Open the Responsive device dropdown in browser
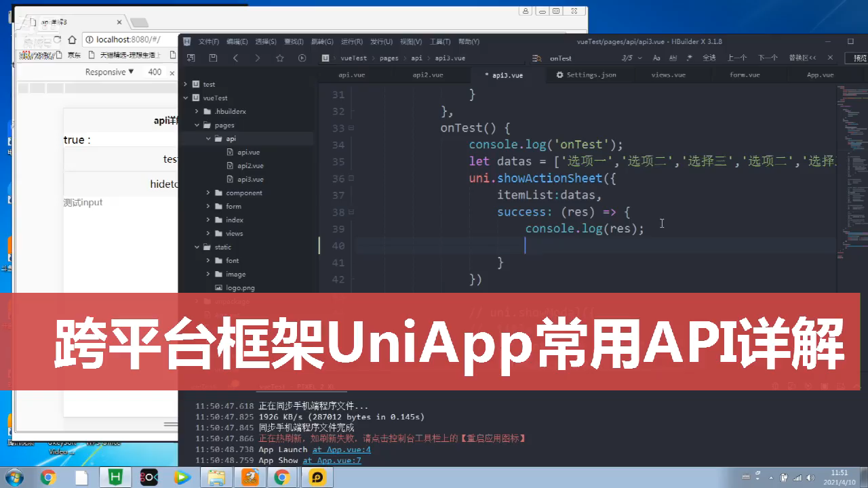The image size is (868, 488). [109, 72]
